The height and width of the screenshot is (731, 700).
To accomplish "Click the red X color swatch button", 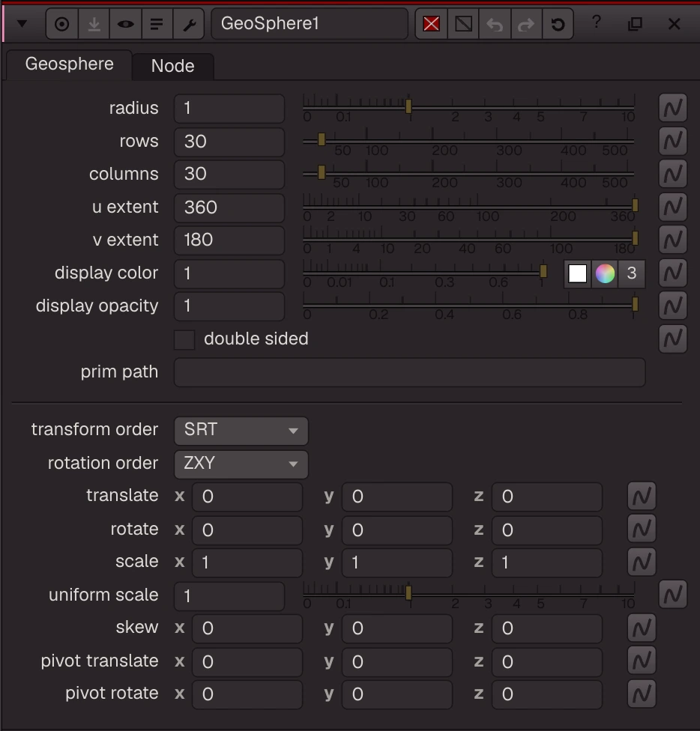I will (x=432, y=24).
